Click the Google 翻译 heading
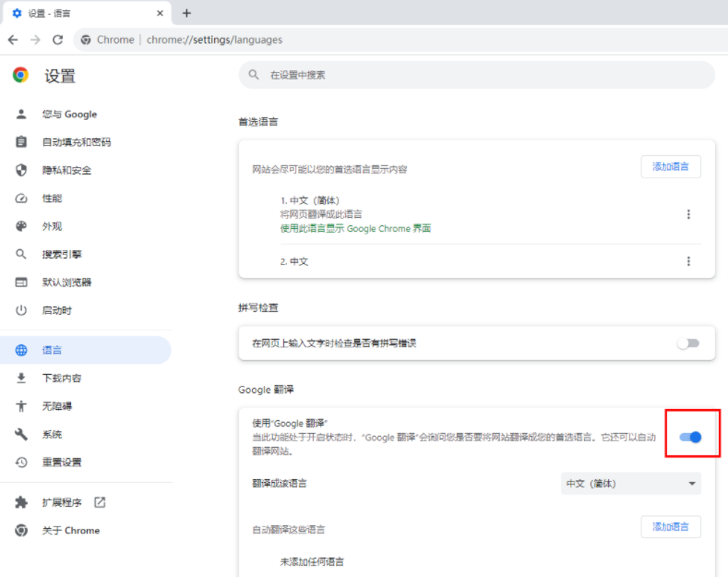728x577 pixels. pos(266,390)
